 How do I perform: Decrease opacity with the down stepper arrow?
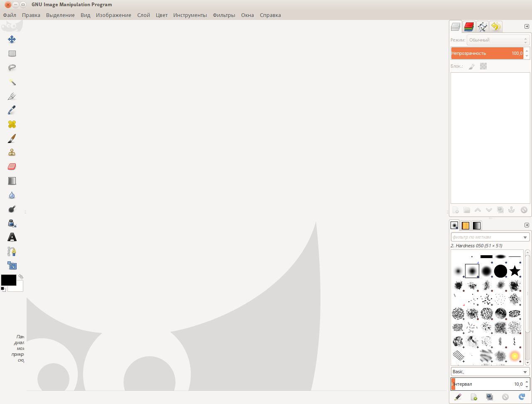pyautogui.click(x=527, y=56)
